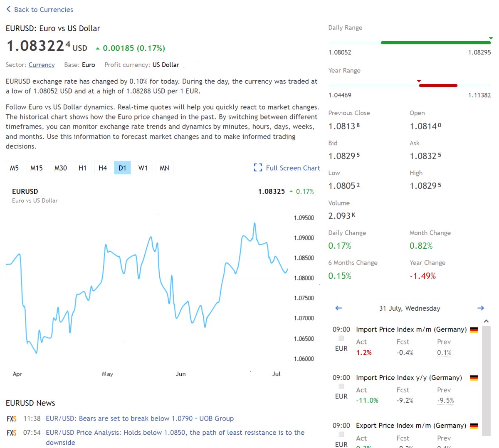Select the MN monthly timeframe
Screen dimensions: 499x448
click(164, 168)
